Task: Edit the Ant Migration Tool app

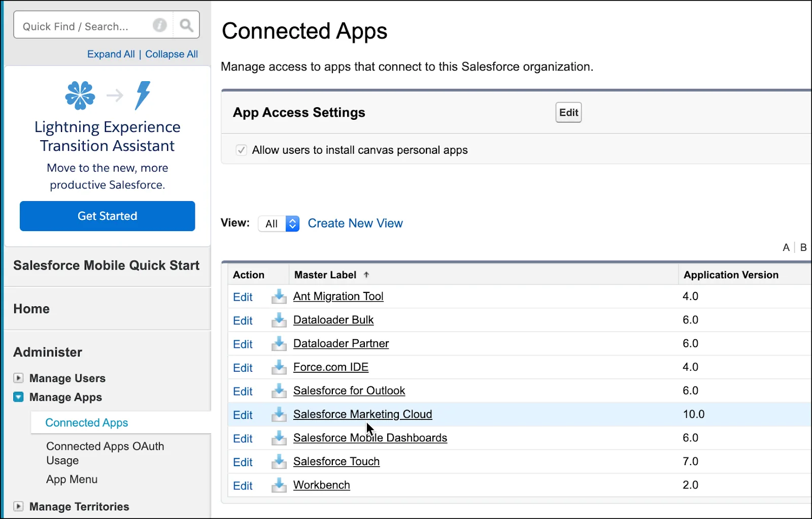Action: coord(243,297)
